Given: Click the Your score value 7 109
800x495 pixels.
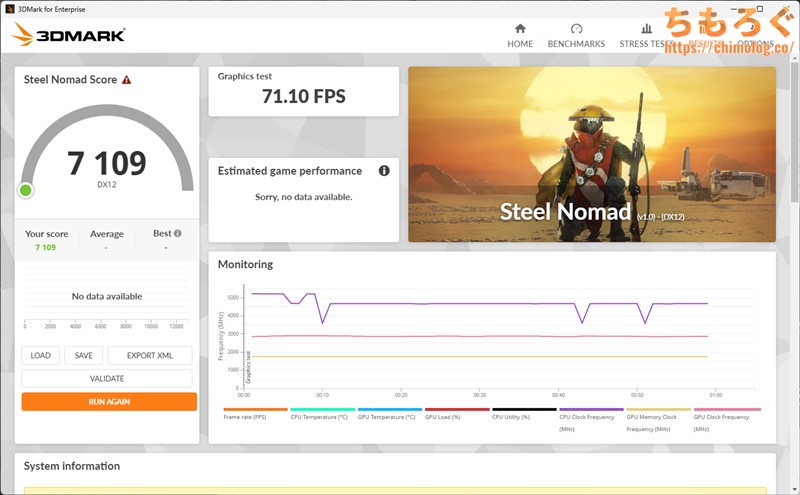Looking at the screenshot, I should tap(45, 248).
